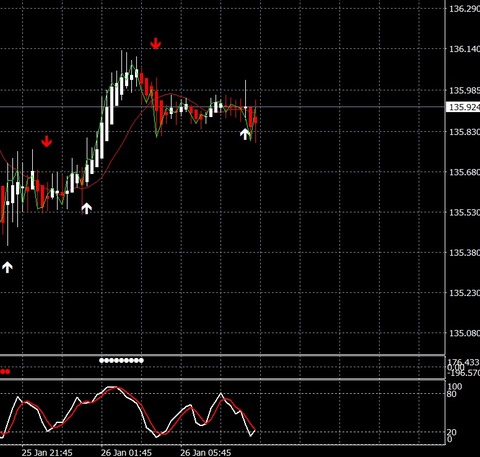
Task: Click the 135.680 price scale label
Action: tap(464, 172)
